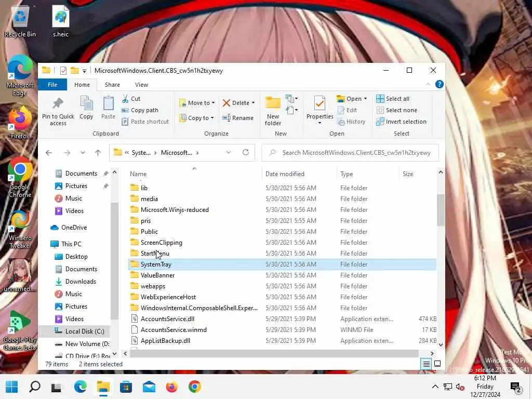
Task: Click the search box for this folder
Action: tap(350, 153)
